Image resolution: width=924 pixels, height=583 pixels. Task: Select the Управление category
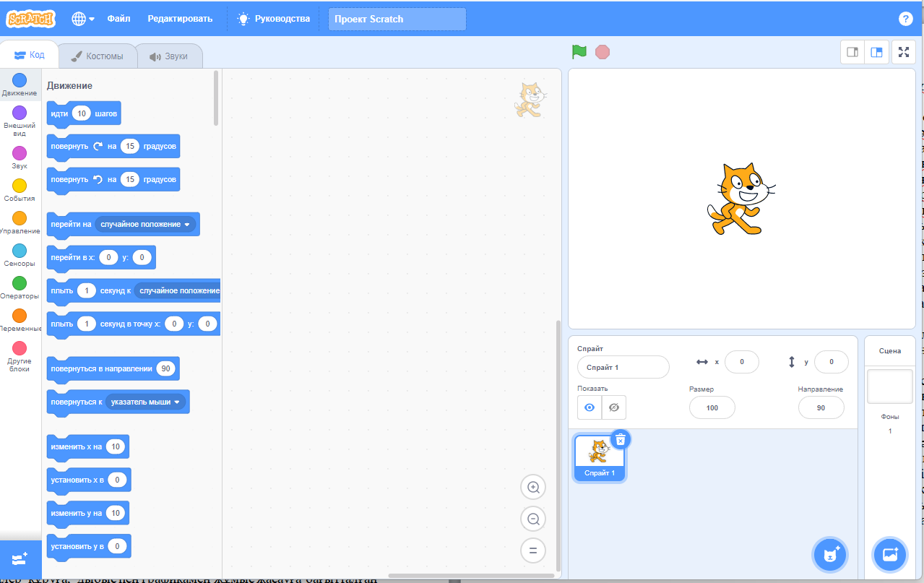click(x=20, y=223)
